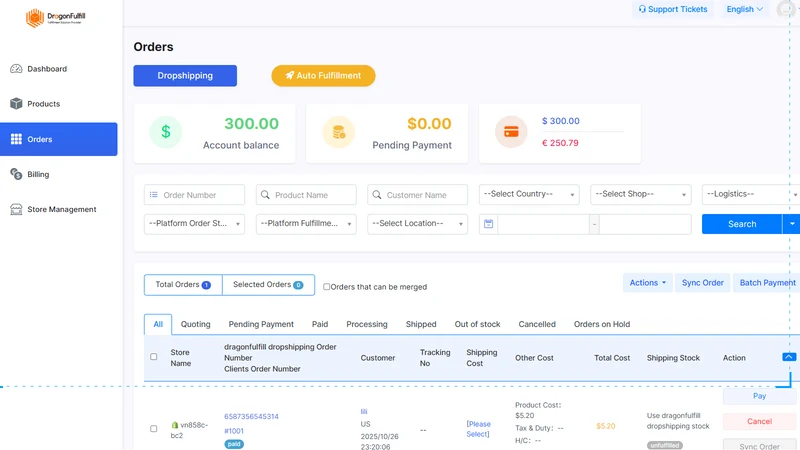Screen dimensions: 800x450
Task: Click the paid status badge
Action: 234,444
